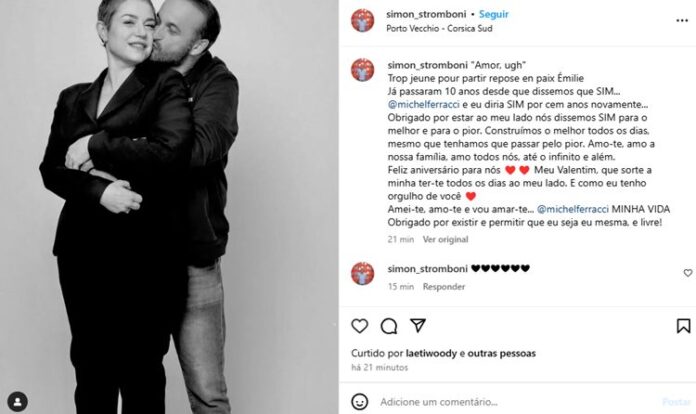The width and height of the screenshot is (696, 414).
Task: Like the black hearts comment
Action: click(688, 273)
